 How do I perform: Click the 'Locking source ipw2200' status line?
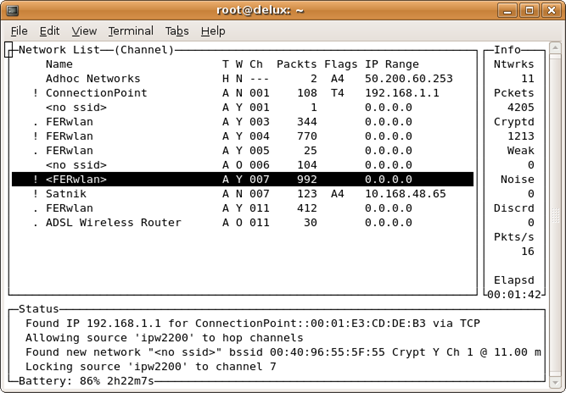(151, 367)
